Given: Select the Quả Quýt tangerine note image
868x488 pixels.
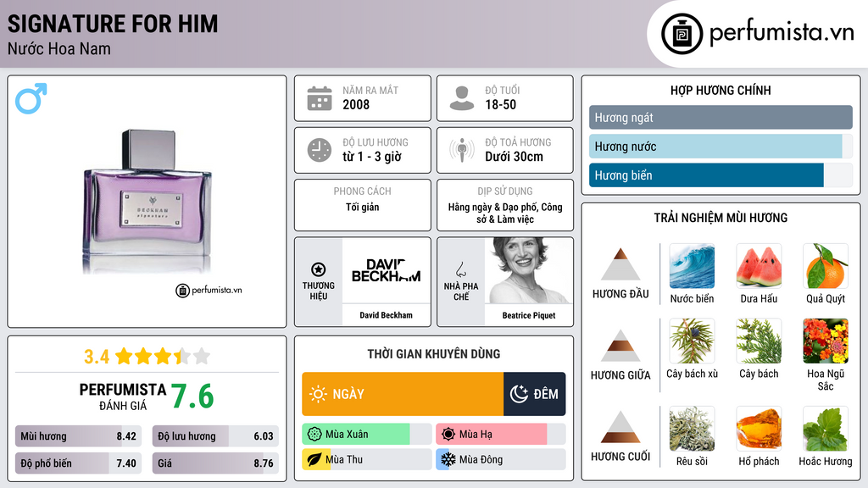Looking at the screenshot, I should tap(826, 266).
